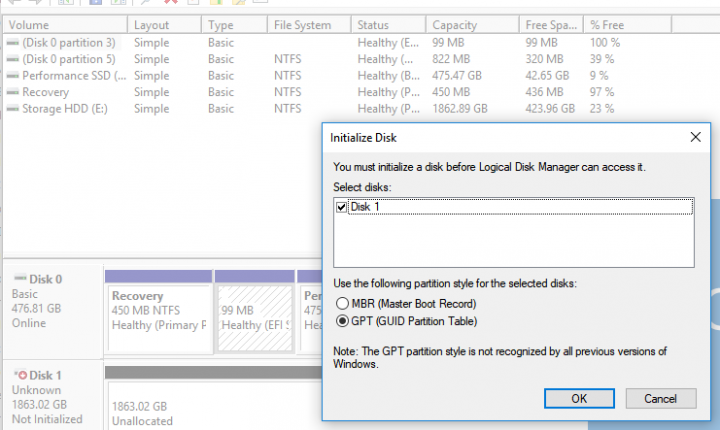Click the Healthy (B... status cell
720x430 pixels.
388,76
